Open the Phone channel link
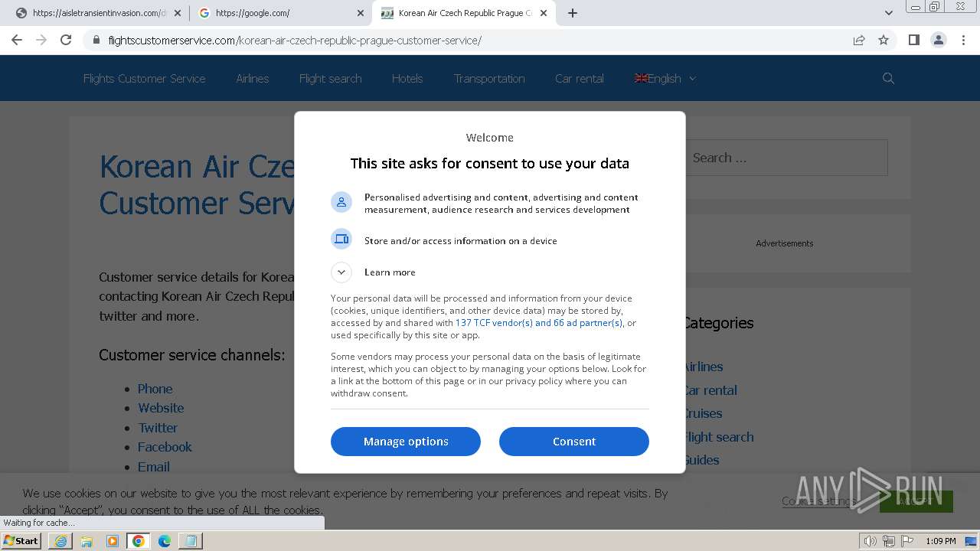The image size is (980, 551). point(155,389)
